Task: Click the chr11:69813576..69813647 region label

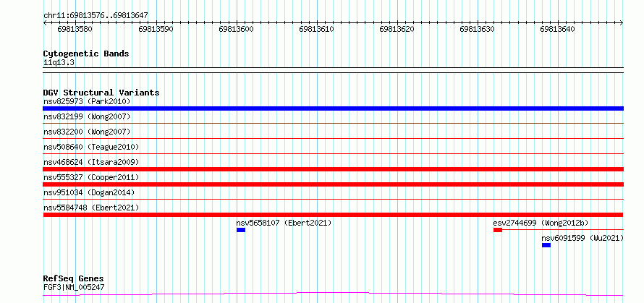Action: coord(96,16)
